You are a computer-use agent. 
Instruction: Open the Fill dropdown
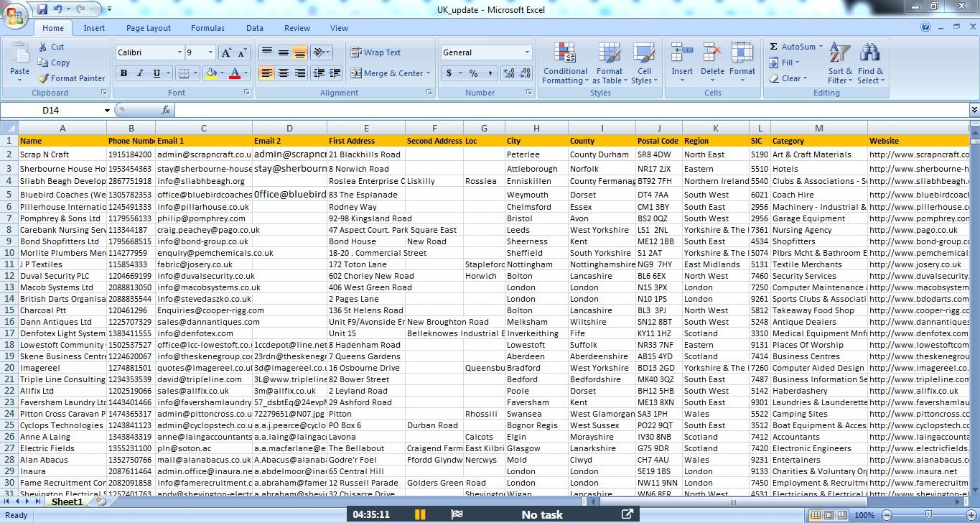tap(785, 63)
